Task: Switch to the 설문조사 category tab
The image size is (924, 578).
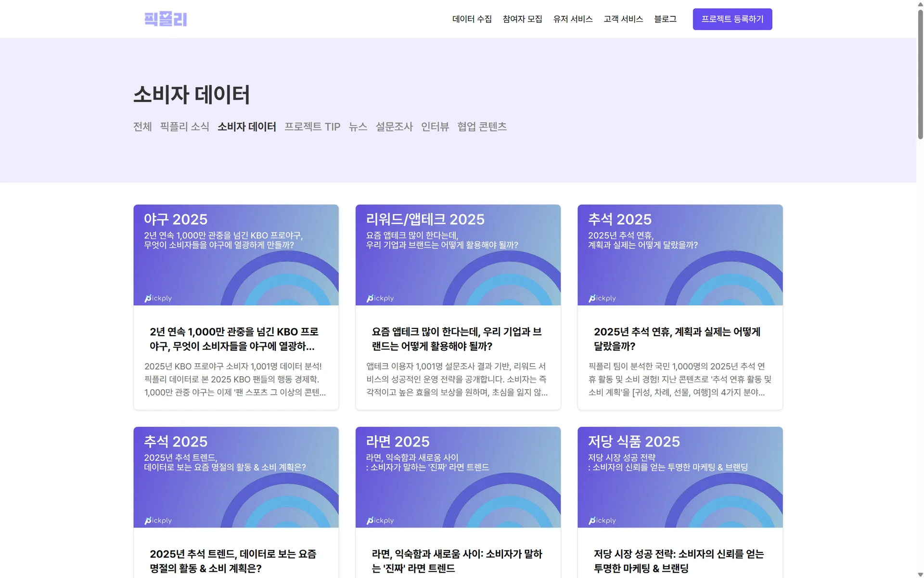Action: point(394,126)
